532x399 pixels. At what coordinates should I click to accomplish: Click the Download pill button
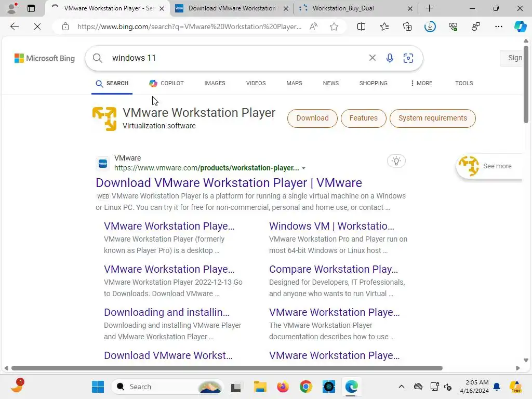(x=312, y=118)
